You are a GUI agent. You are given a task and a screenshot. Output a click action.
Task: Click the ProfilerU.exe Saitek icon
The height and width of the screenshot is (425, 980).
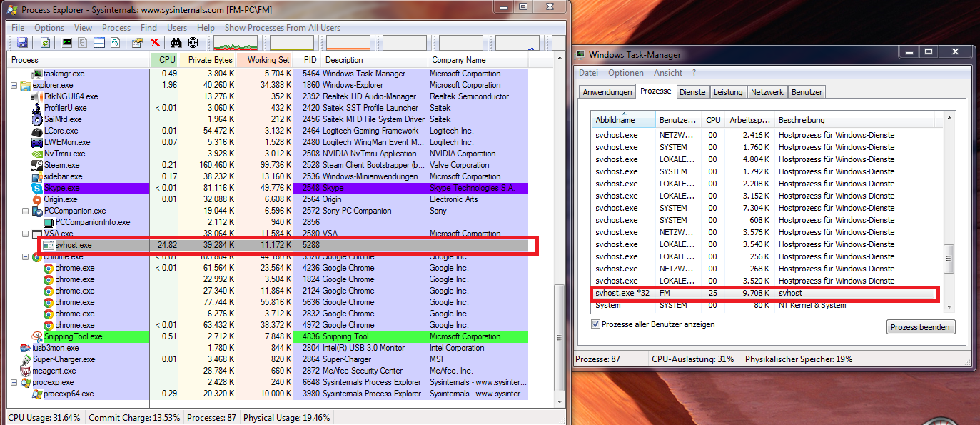[x=37, y=108]
